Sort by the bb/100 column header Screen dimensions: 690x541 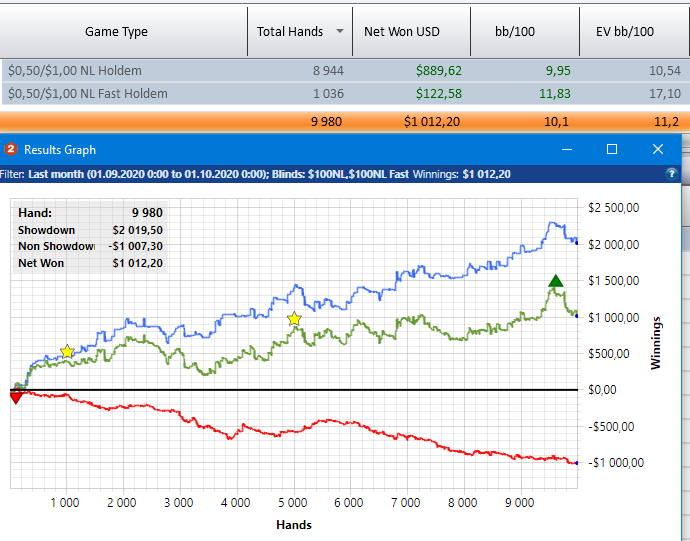coord(515,31)
